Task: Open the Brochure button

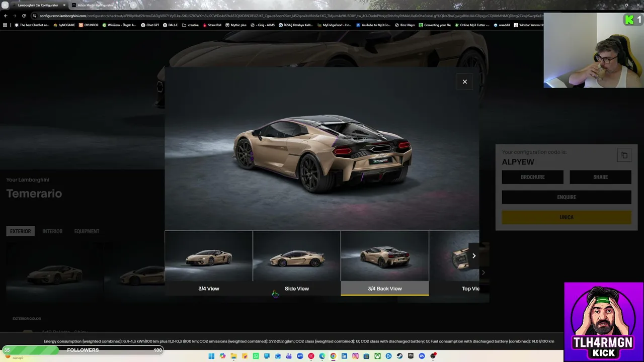Action: click(532, 177)
